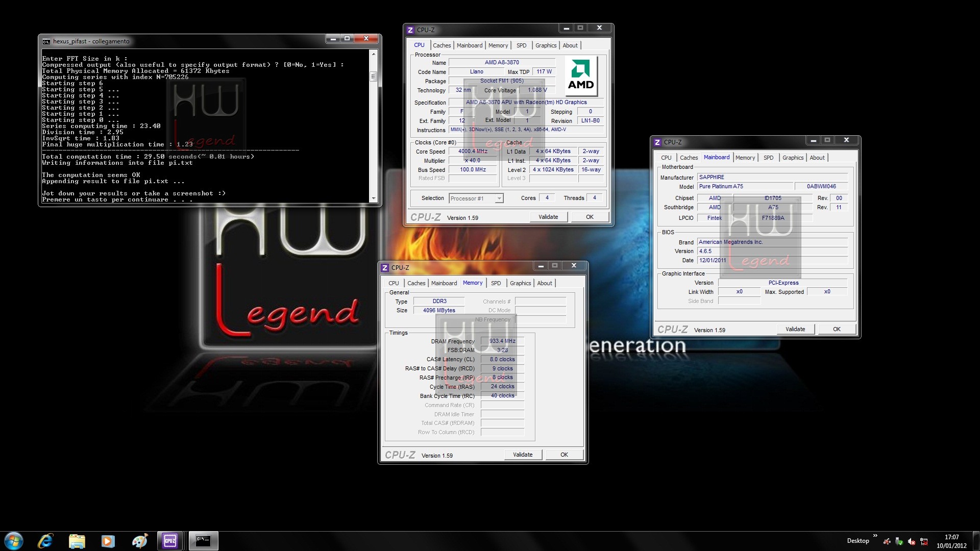Open About tab in CPU window
The image size is (980, 551).
coord(570,45)
